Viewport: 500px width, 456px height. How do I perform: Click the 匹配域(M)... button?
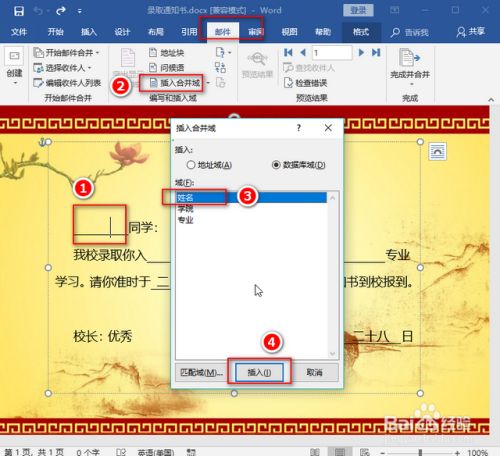point(201,372)
